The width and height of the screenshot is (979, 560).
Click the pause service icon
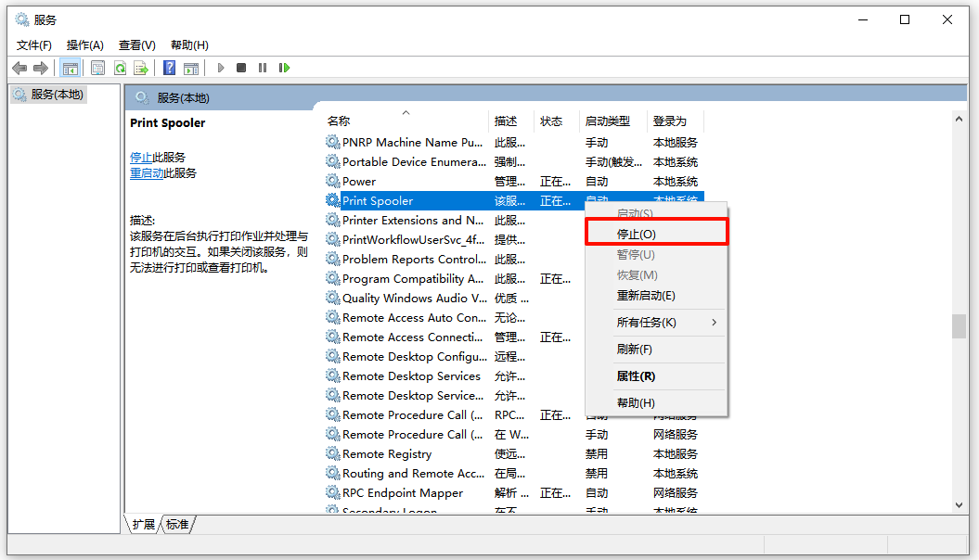point(263,67)
